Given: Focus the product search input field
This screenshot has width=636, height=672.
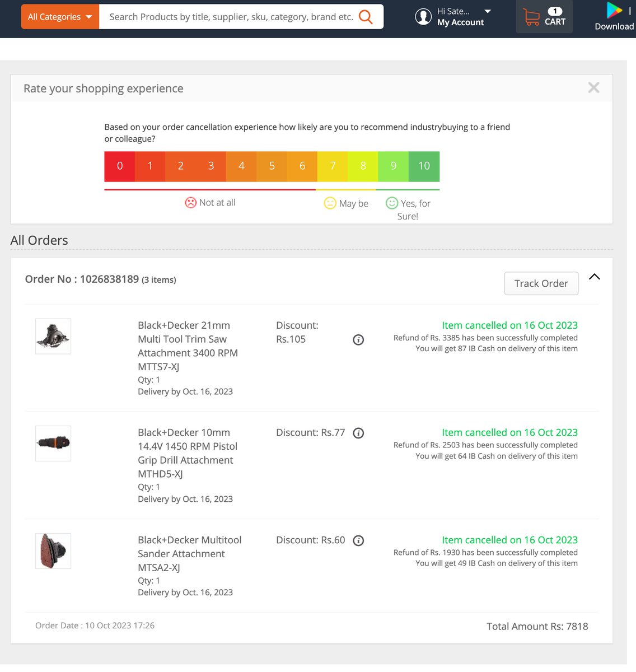Looking at the screenshot, I should (x=231, y=17).
